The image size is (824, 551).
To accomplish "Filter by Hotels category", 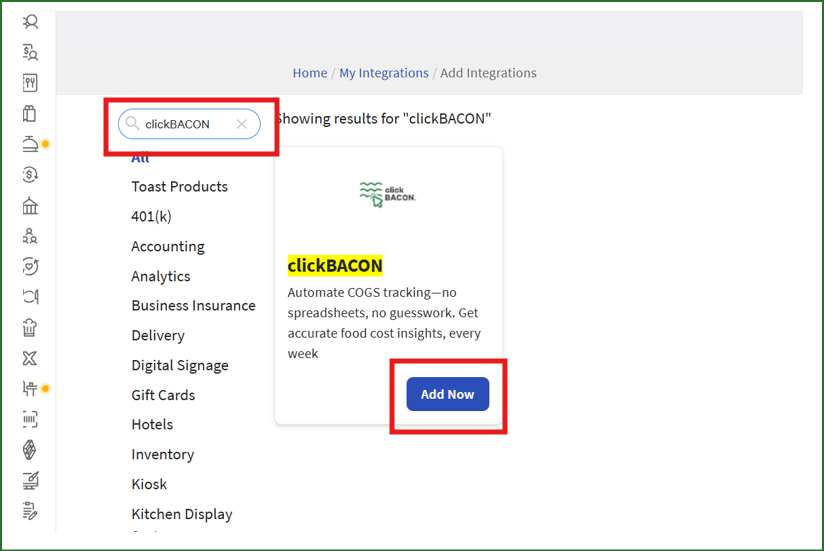I will (152, 424).
